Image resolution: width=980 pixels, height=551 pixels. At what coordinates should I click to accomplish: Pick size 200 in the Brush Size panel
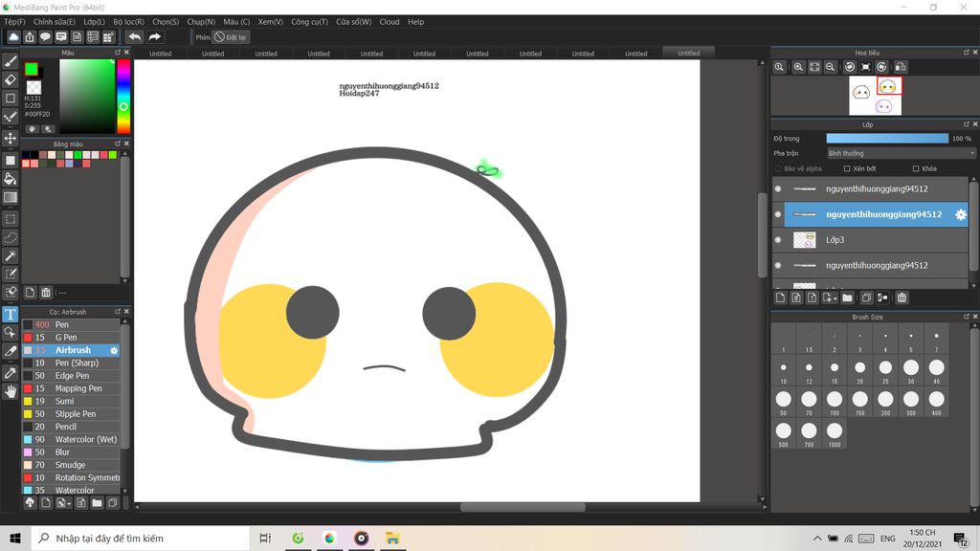point(885,402)
